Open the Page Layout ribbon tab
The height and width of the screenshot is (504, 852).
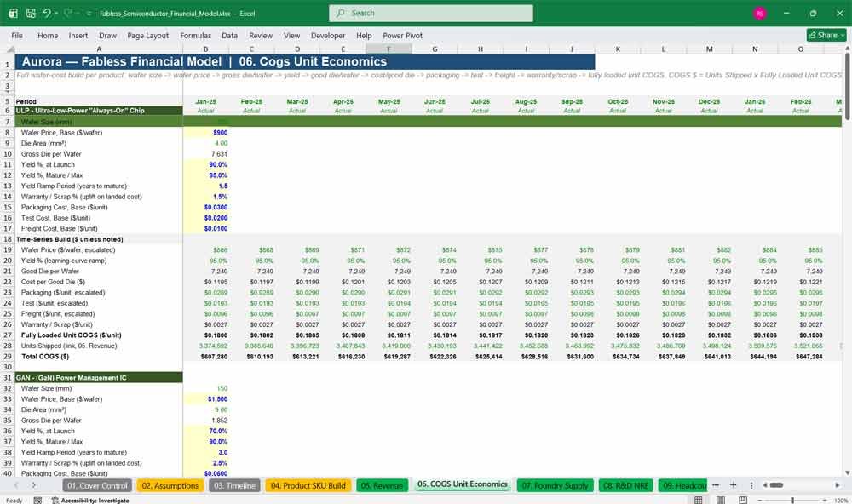pos(147,35)
